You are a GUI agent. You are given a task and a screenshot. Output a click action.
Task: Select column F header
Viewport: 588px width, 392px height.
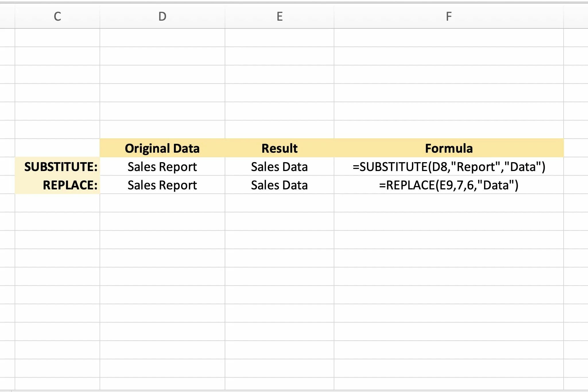tap(449, 16)
